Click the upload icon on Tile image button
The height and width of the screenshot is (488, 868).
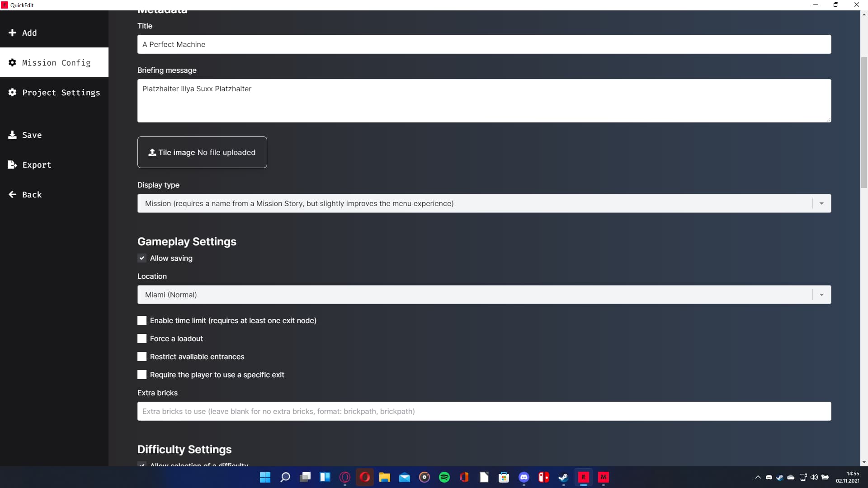click(152, 152)
